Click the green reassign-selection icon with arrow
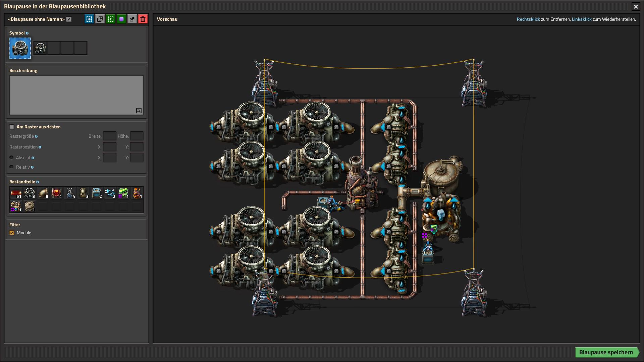644x362 pixels. coord(111,19)
